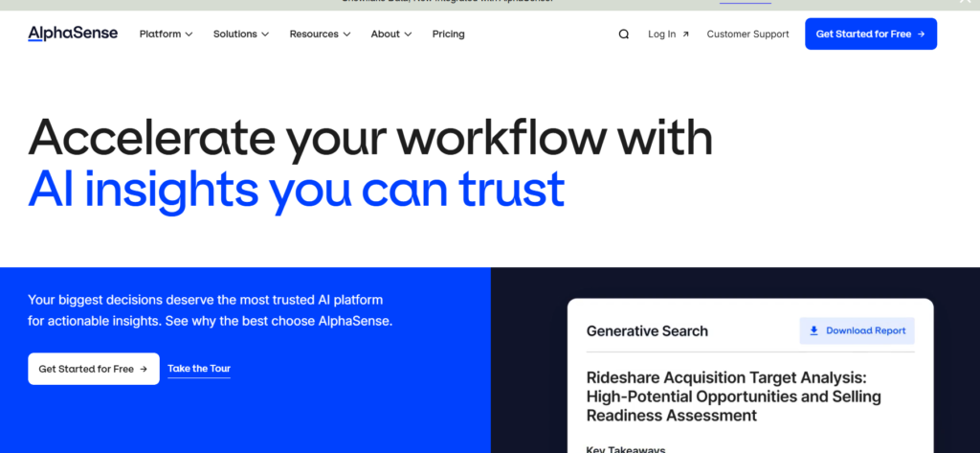980x453 pixels.
Task: Click the Platform chevron arrow
Action: (x=189, y=34)
